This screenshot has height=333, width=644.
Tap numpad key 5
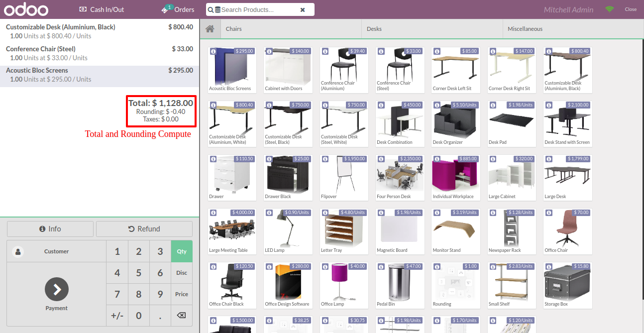click(x=139, y=273)
